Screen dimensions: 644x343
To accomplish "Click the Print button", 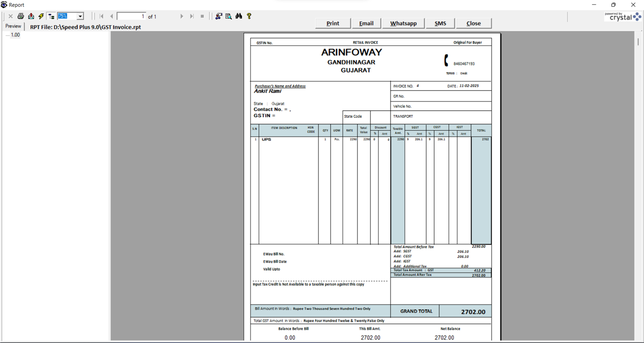I will (333, 24).
